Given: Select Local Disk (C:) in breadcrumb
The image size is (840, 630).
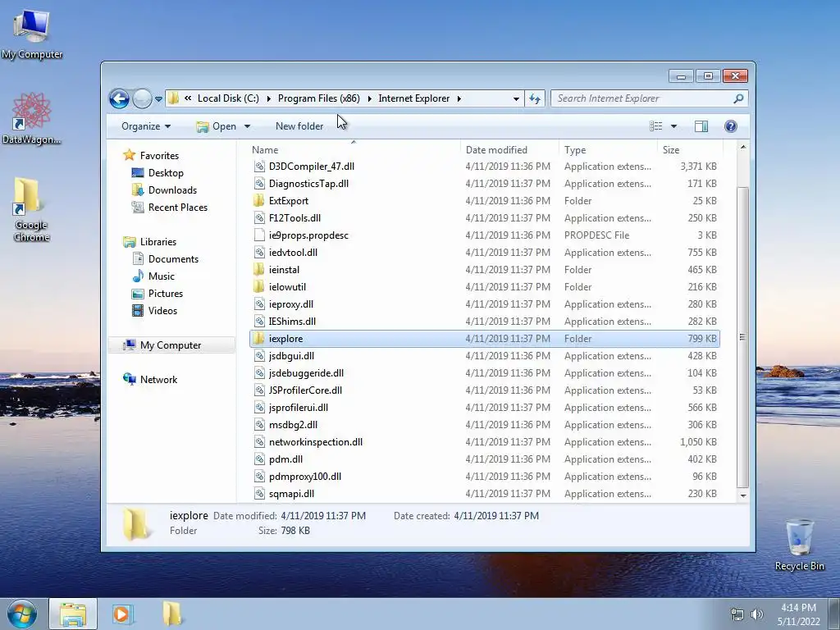Looking at the screenshot, I should pos(228,98).
